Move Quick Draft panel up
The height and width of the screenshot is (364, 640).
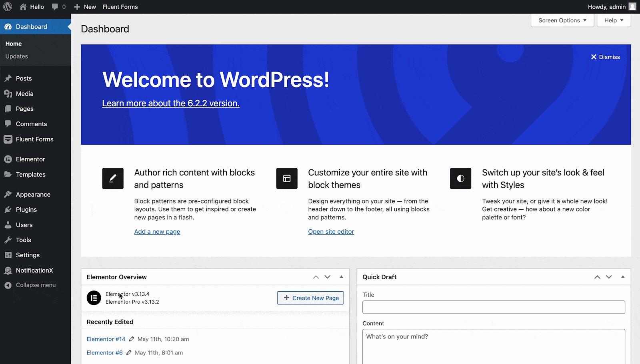[597, 277]
